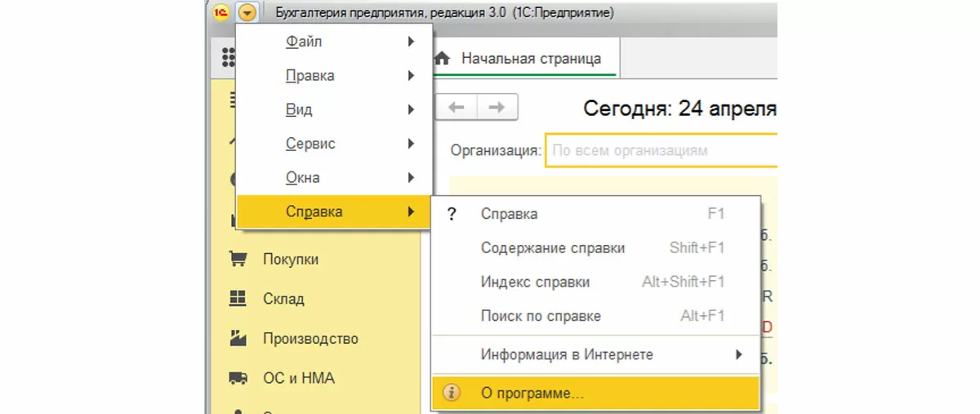The image size is (980, 414).
Task: Open the Сервис menu item
Action: point(310,144)
